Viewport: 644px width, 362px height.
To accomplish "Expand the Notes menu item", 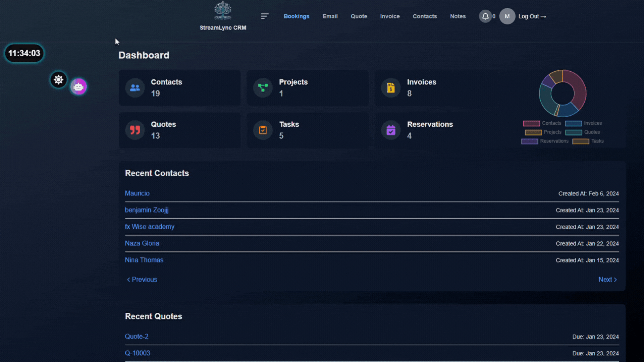I will pos(458,16).
